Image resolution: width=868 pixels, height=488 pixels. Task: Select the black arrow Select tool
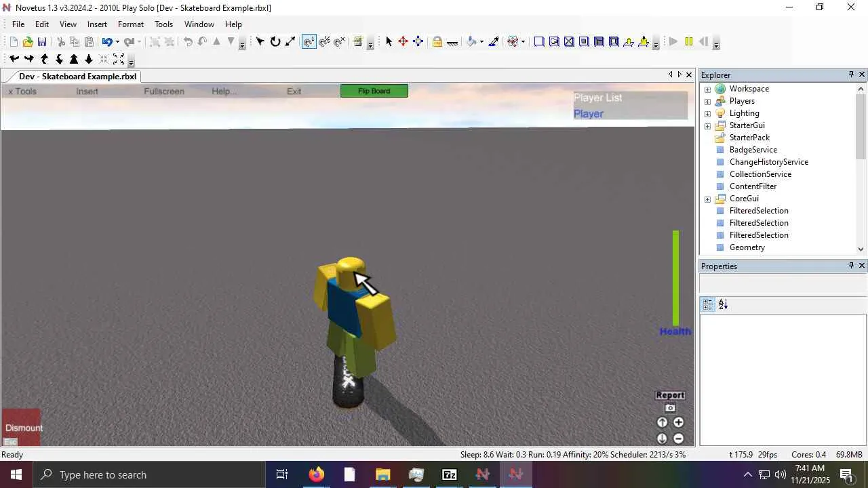coord(389,42)
